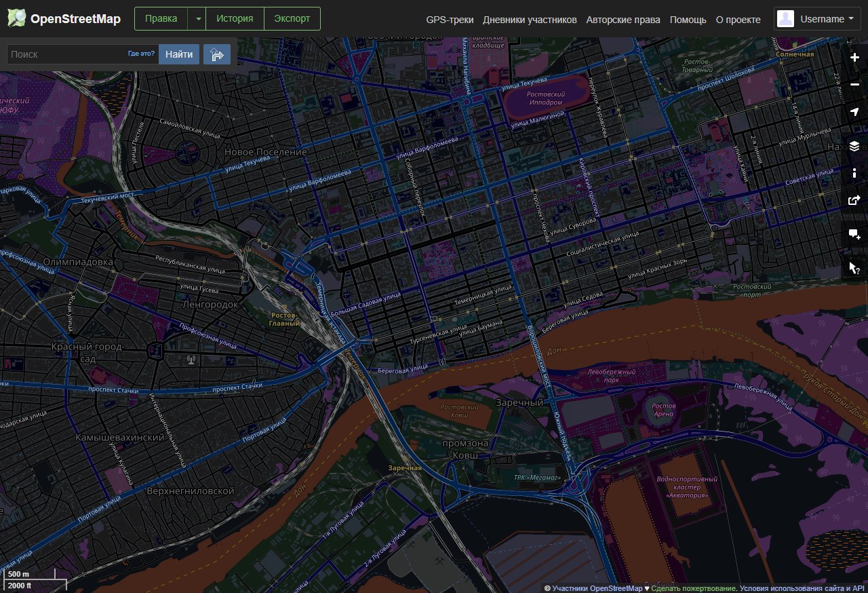Click the ТРК «Мегамаг» label

(538, 478)
